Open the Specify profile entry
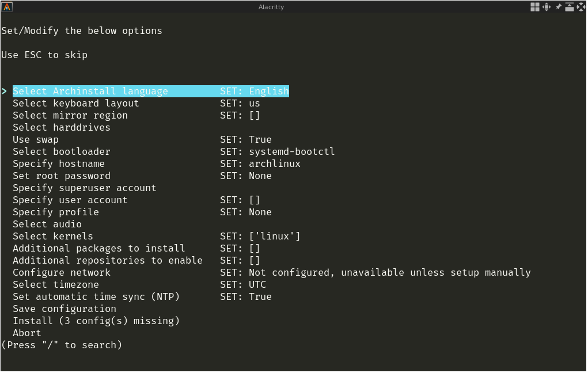588x373 pixels. tap(56, 212)
